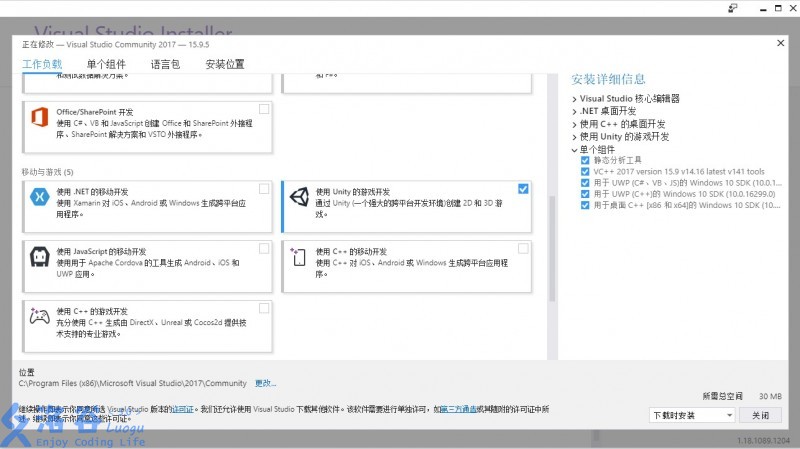Screen dimensions: 800x449
Task: Uncheck the 使用 Unity 的游戏开发 checkbox
Action: [523, 189]
